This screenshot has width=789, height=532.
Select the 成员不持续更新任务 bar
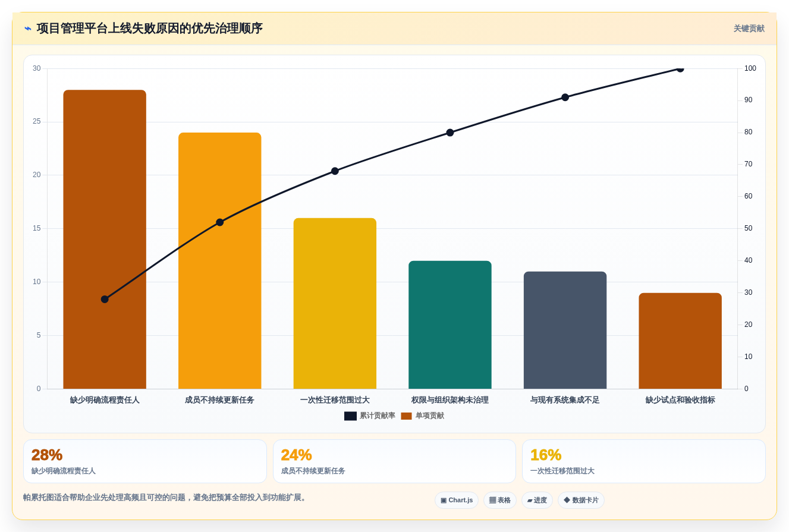220,261
